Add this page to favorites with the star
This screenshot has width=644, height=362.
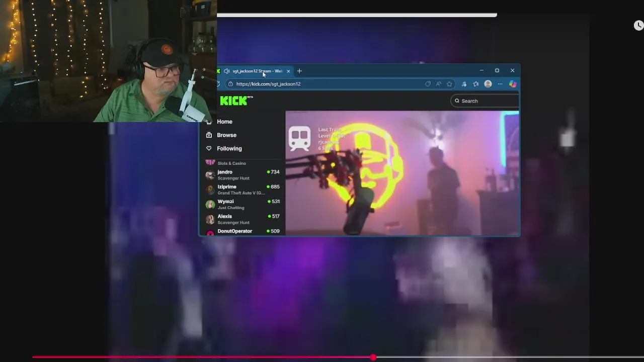coord(449,84)
